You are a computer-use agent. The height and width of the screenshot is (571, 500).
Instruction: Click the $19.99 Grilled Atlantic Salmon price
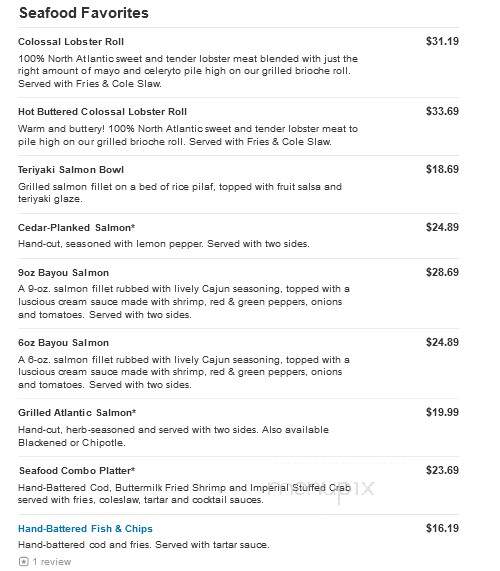(x=442, y=412)
